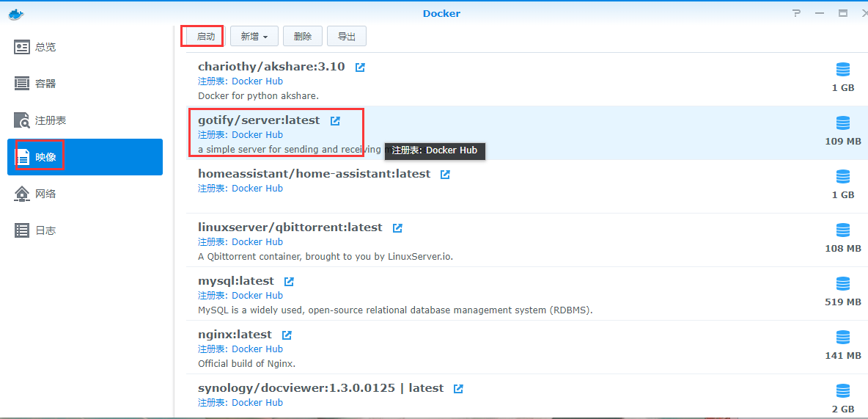Viewport: 868px width, 419px height.
Task: Select the synology/docviewer:1.3.0.0125 image name
Action: pos(321,388)
